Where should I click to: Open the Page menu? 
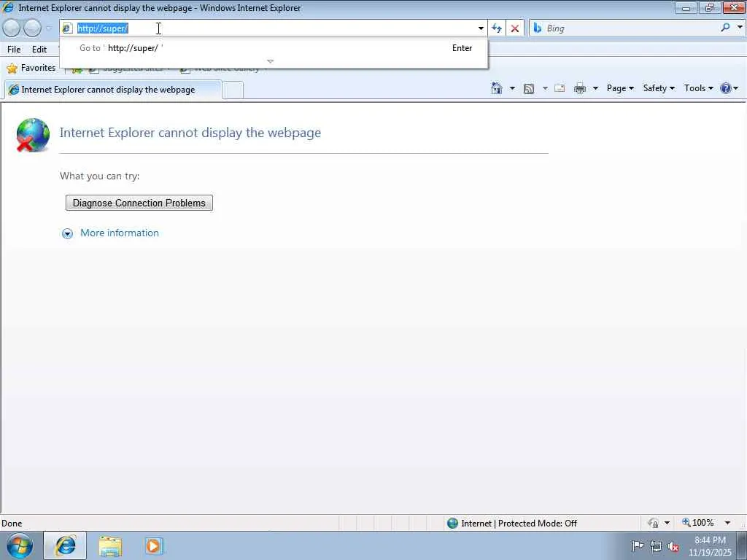[620, 88]
